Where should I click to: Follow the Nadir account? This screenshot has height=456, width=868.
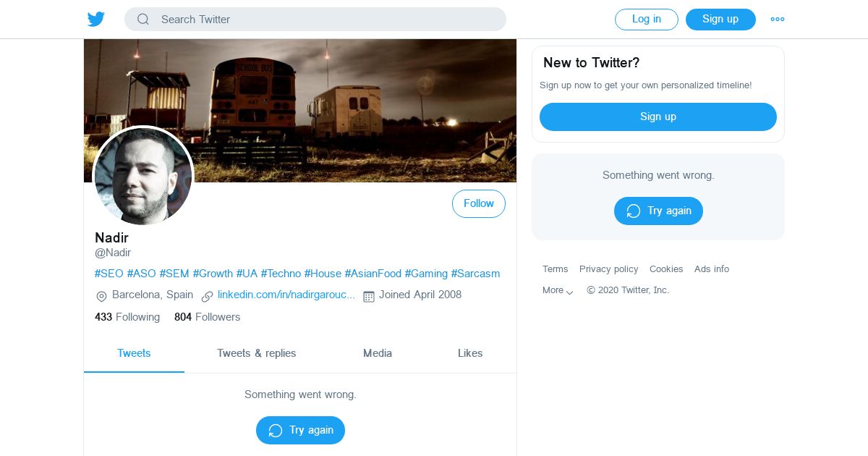(479, 204)
